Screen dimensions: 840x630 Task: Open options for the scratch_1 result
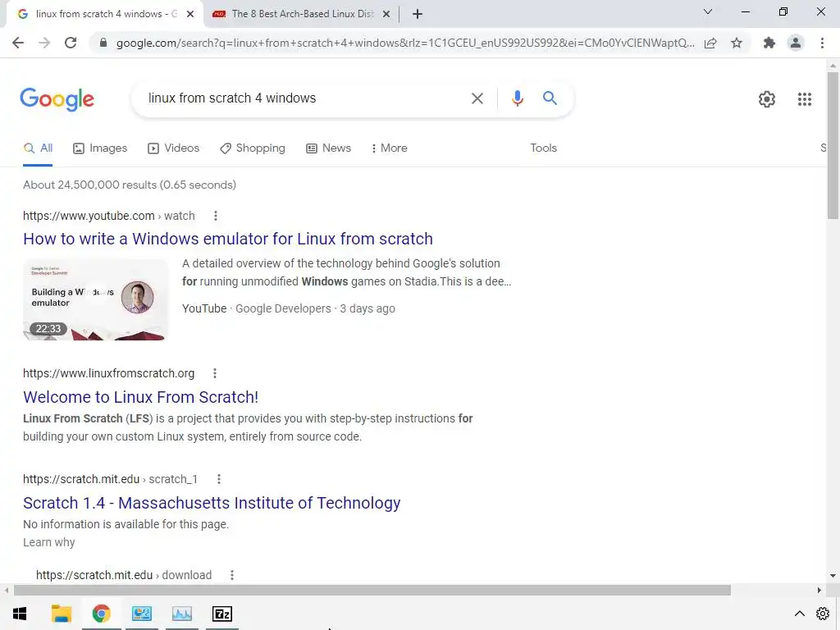[218, 479]
